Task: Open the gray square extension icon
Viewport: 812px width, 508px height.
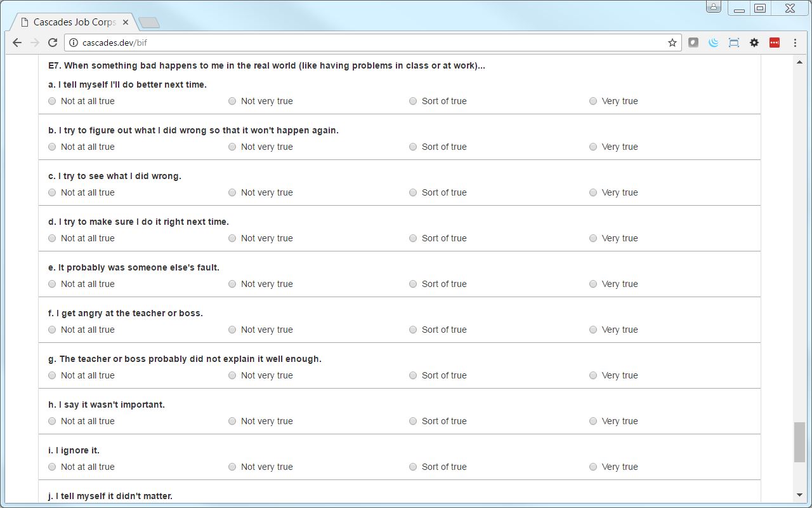Action: pos(693,43)
